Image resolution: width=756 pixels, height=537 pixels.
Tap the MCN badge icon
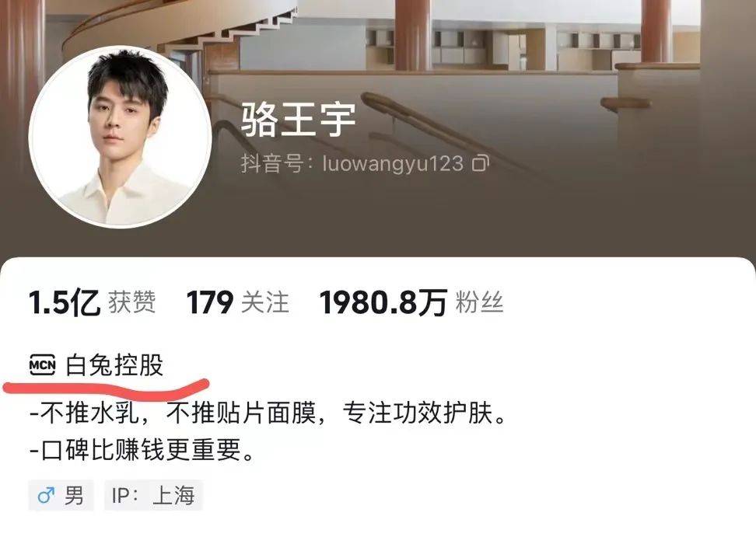tap(43, 365)
